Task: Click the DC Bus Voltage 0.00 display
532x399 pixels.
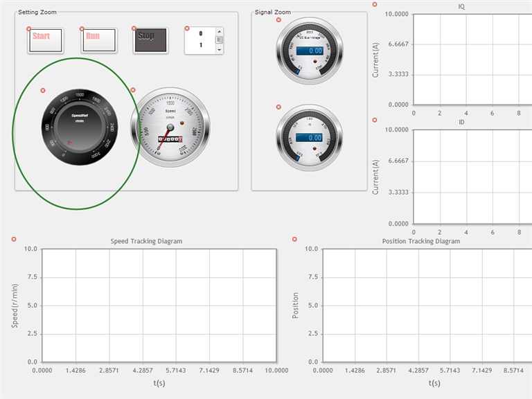Action: pyautogui.click(x=310, y=51)
